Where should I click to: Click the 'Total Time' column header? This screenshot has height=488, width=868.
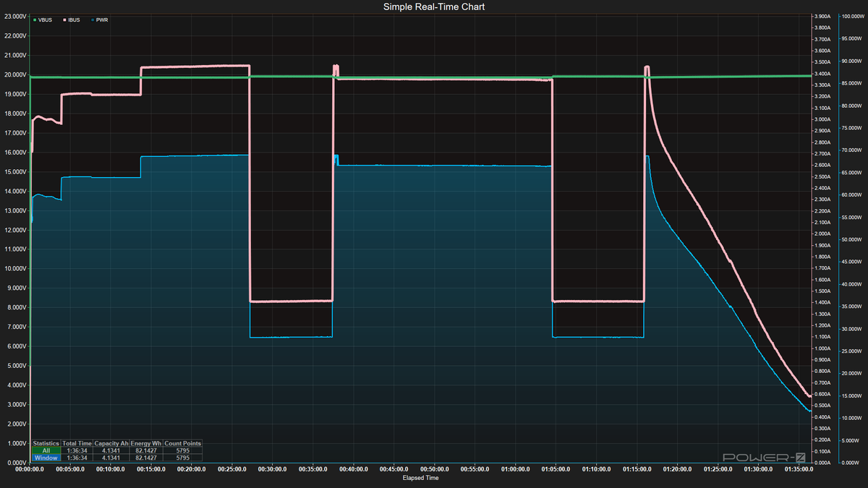(77, 443)
